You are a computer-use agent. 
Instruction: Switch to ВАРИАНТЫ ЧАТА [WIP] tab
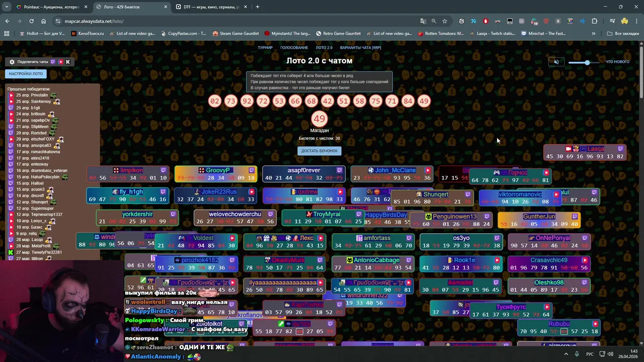click(x=361, y=48)
